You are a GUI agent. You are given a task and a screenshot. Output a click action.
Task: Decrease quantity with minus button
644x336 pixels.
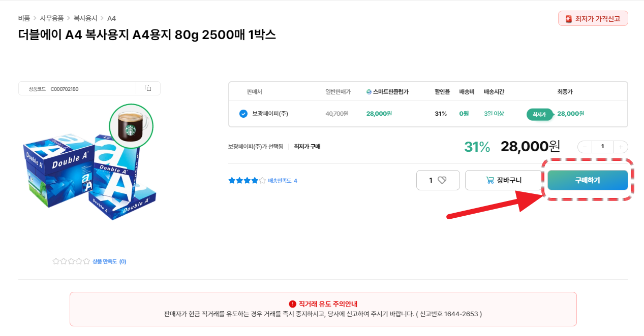585,147
